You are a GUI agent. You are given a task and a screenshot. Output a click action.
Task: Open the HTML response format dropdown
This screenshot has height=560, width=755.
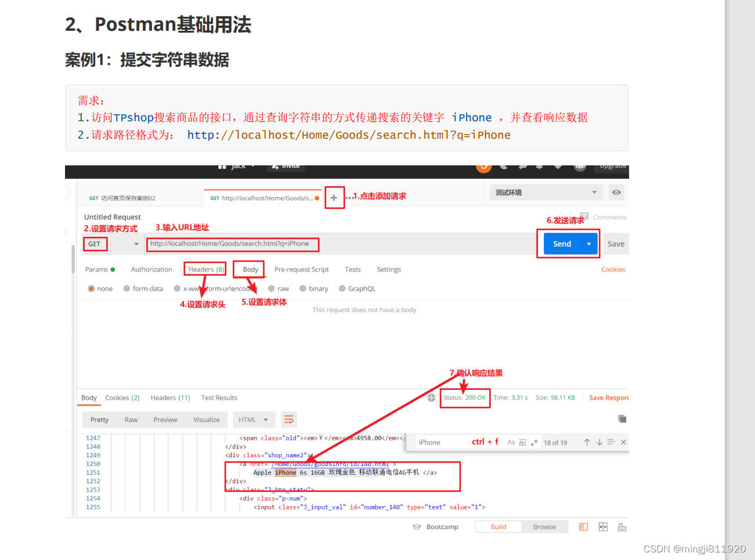click(x=253, y=420)
